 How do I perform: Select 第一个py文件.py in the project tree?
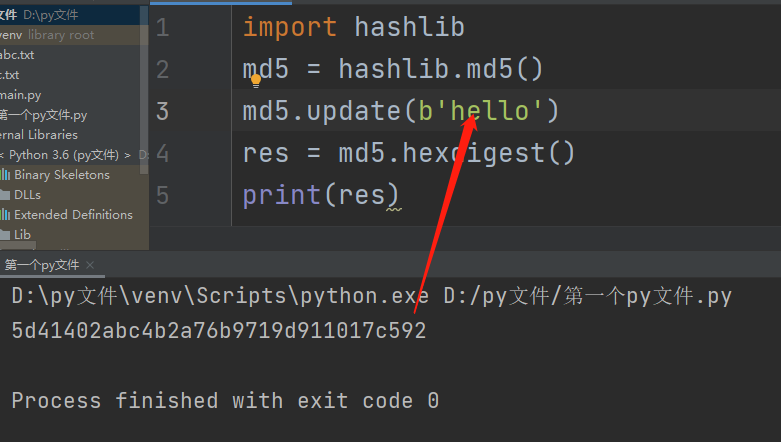click(x=43, y=115)
